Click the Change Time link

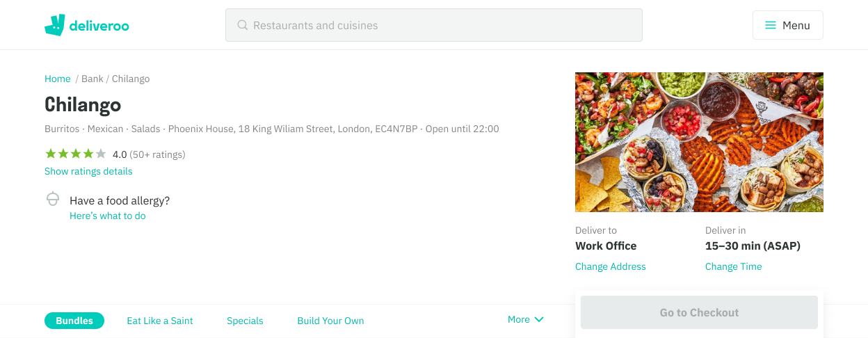pyautogui.click(x=734, y=266)
